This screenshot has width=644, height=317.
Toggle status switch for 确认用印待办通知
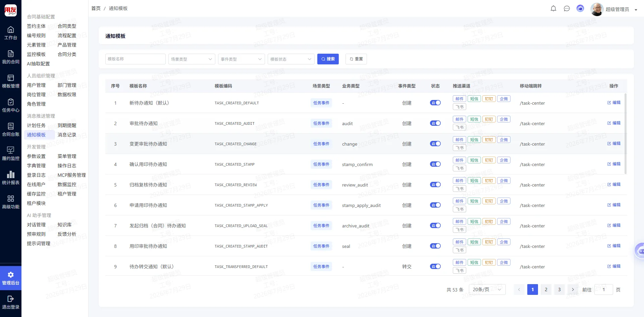[435, 164]
